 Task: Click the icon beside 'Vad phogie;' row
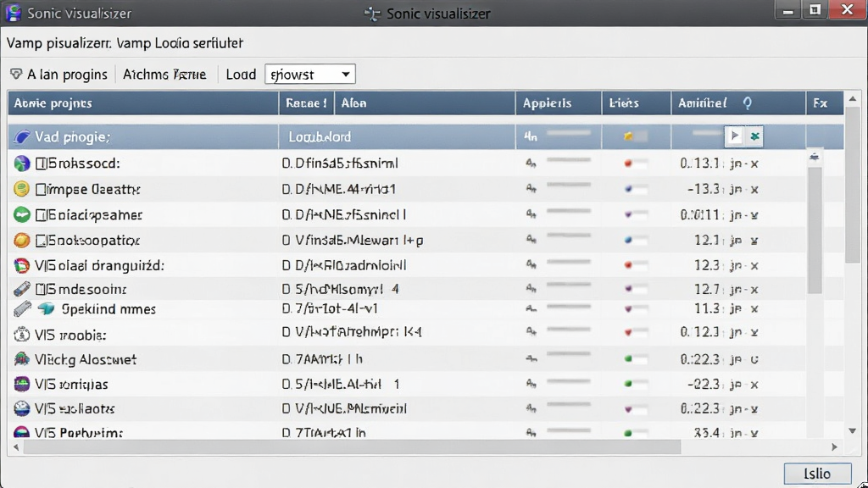coord(21,136)
